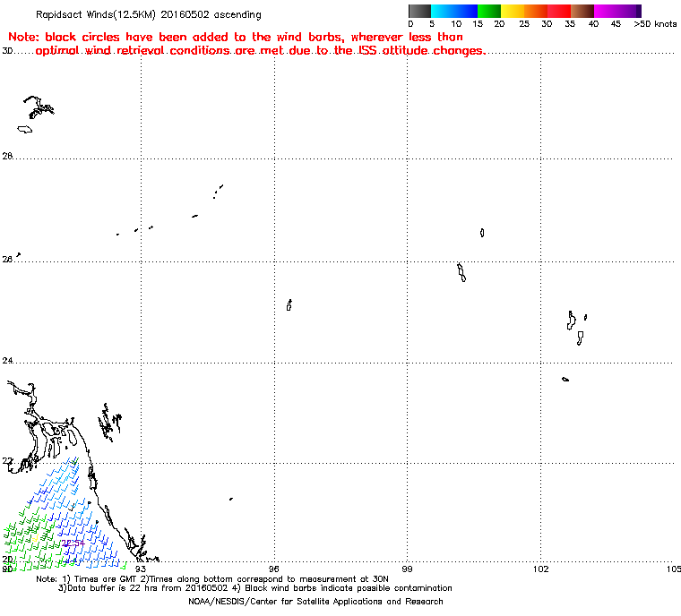Viewport: 681px width, 616px height.
Task: Click the NOAA/NESDIS credit text
Action: pyautogui.click(x=315, y=602)
